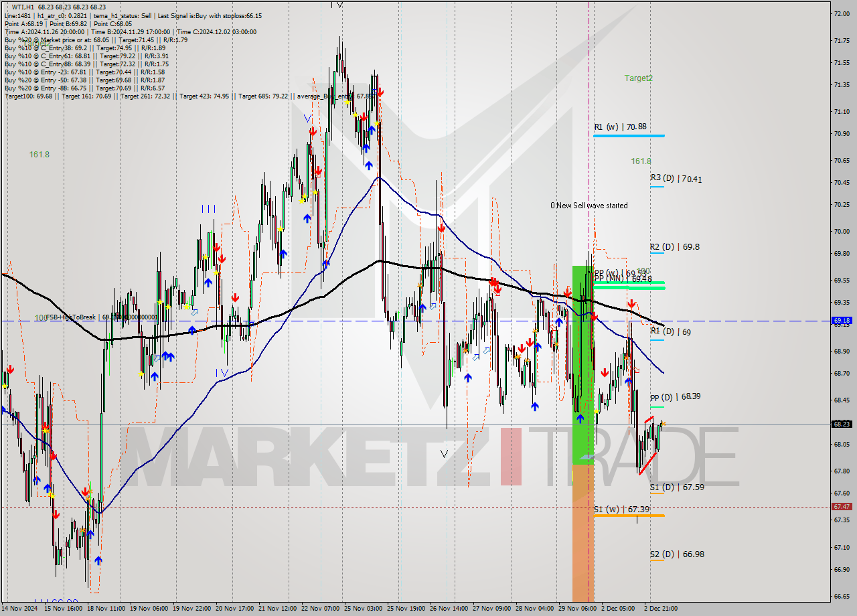Click the 'Target100: 69.68' targets line
The height and width of the screenshot is (616, 857).
[x=190, y=96]
